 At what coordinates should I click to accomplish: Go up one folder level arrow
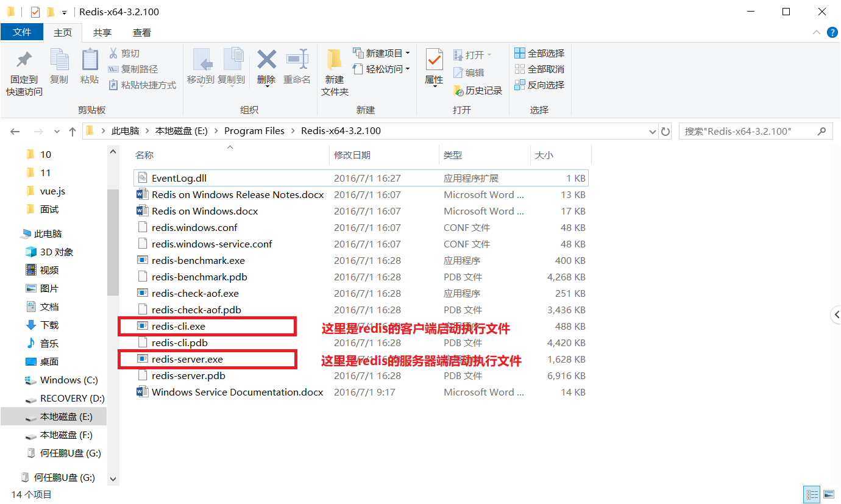(73, 131)
